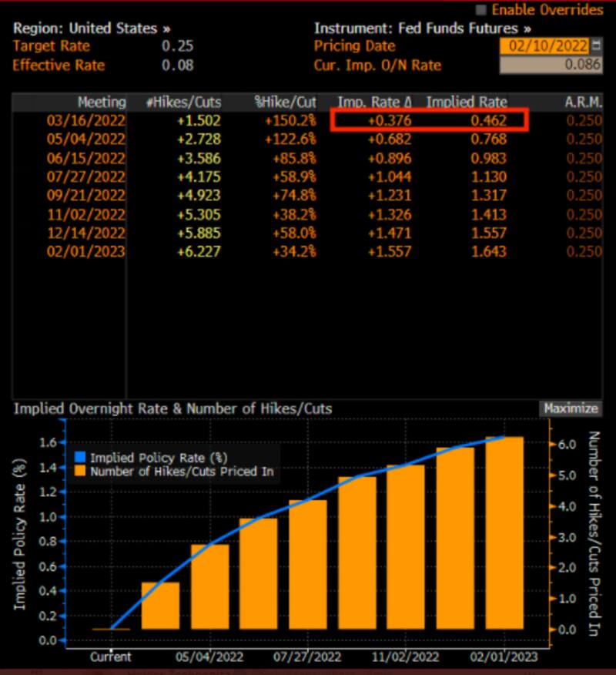The image size is (616, 675).
Task: Enable the Overrides checkbox
Action: tap(482, 10)
